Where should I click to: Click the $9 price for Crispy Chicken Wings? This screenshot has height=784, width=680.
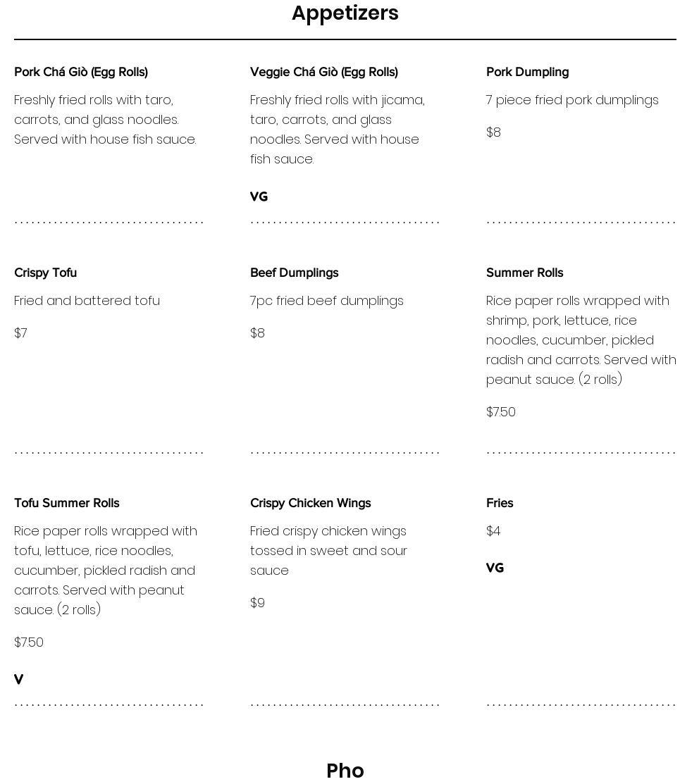[x=257, y=603]
